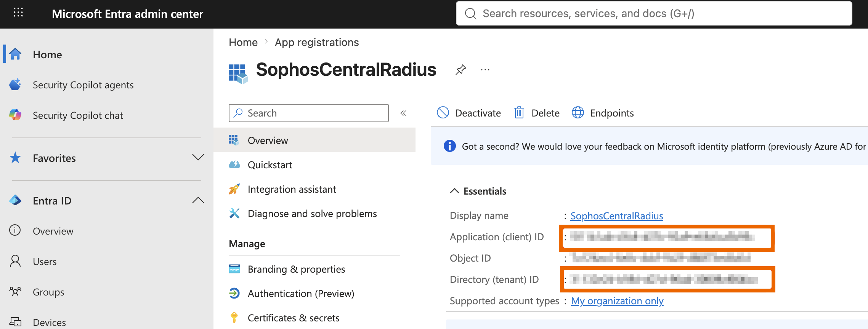868x329 pixels.
Task: Click the SophosCentralRadius app registration icon
Action: [x=238, y=74]
